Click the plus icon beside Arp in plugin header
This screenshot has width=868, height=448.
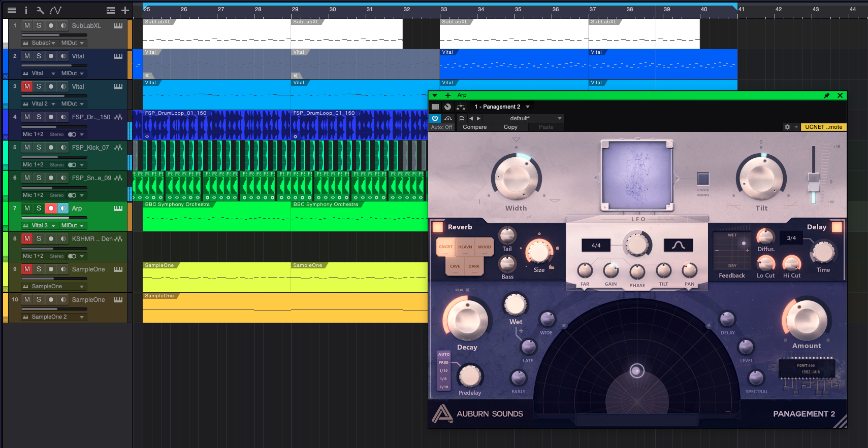(x=448, y=95)
